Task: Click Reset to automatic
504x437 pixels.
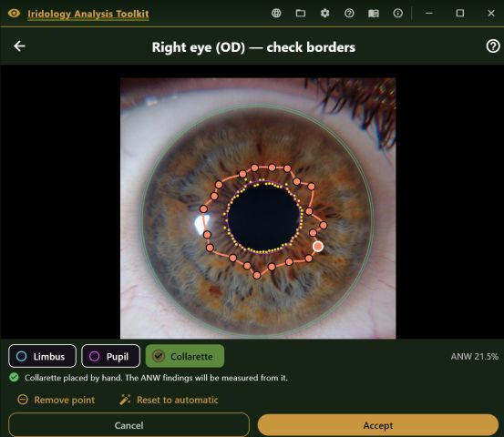Action: click(170, 400)
